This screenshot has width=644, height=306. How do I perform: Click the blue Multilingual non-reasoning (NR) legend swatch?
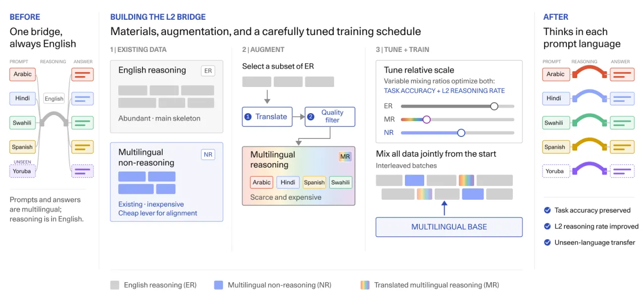pyautogui.click(x=218, y=285)
